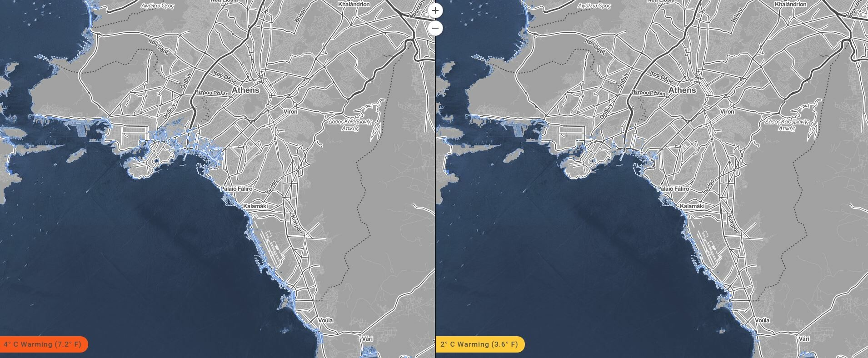Image resolution: width=868 pixels, height=358 pixels.
Task: Click the vertical divider between both maps
Action: click(x=435, y=191)
